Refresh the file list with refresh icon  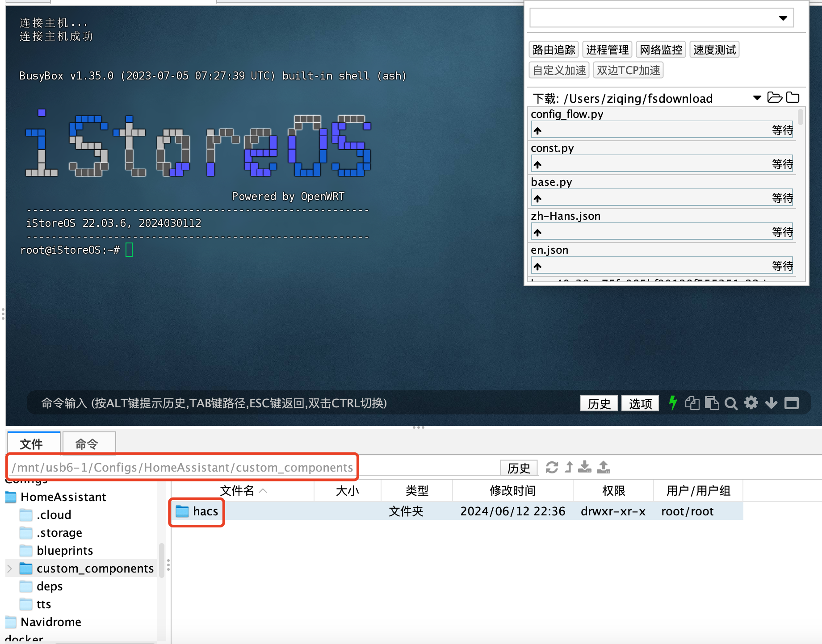pos(552,467)
